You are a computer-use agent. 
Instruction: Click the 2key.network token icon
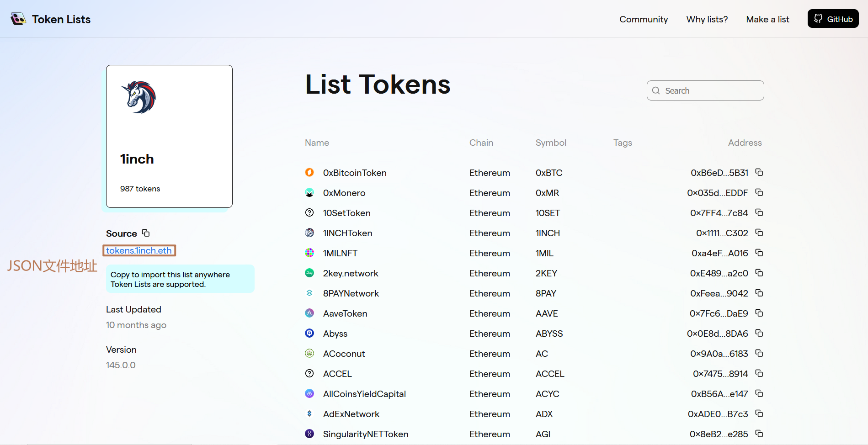pos(309,273)
